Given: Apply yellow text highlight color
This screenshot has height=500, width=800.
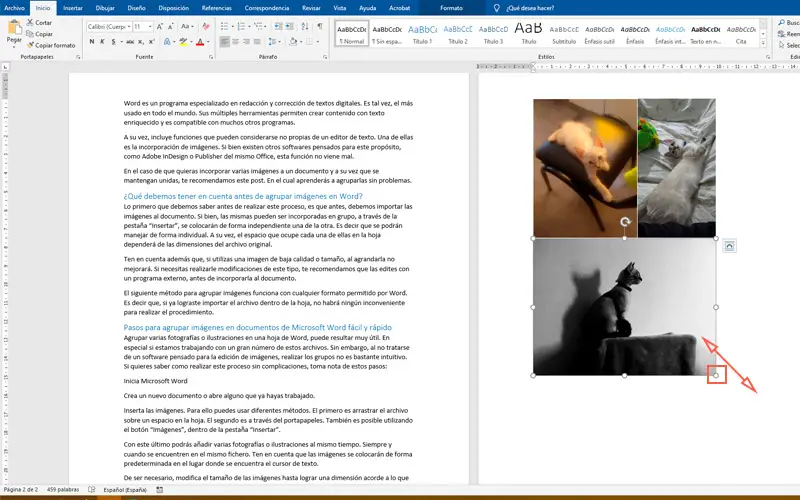Looking at the screenshot, I should [183, 42].
